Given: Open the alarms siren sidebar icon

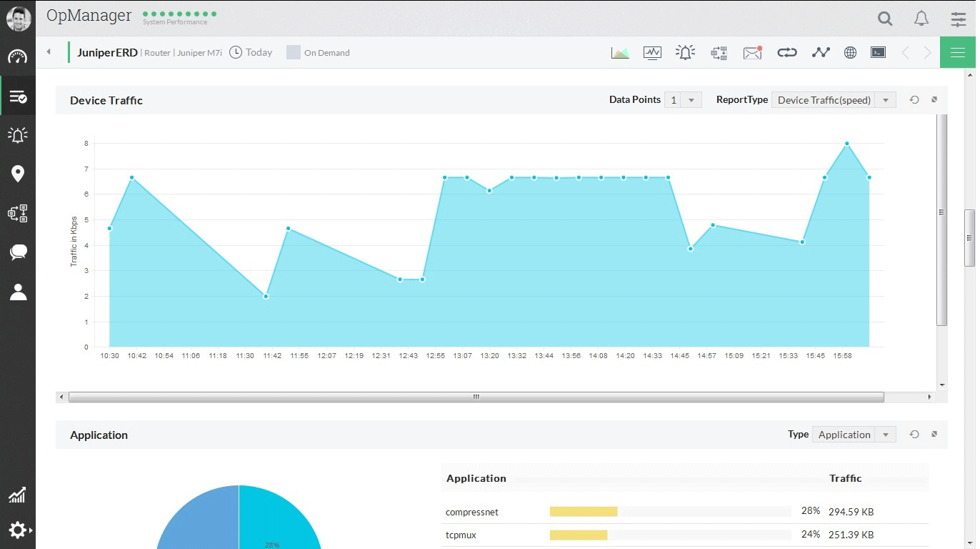Looking at the screenshot, I should pyautogui.click(x=18, y=134).
